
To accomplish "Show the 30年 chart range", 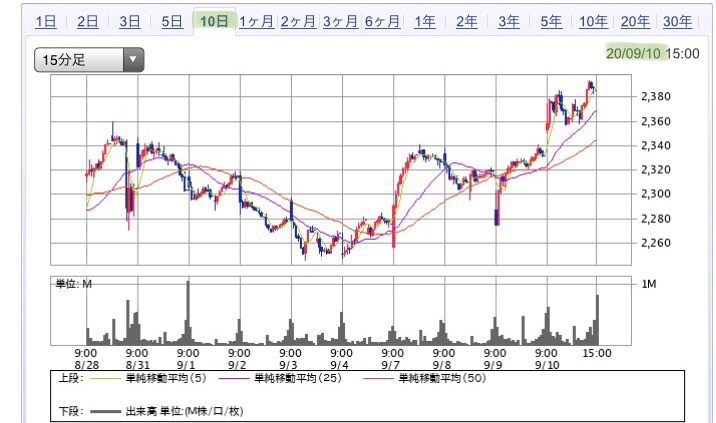I will tap(677, 21).
